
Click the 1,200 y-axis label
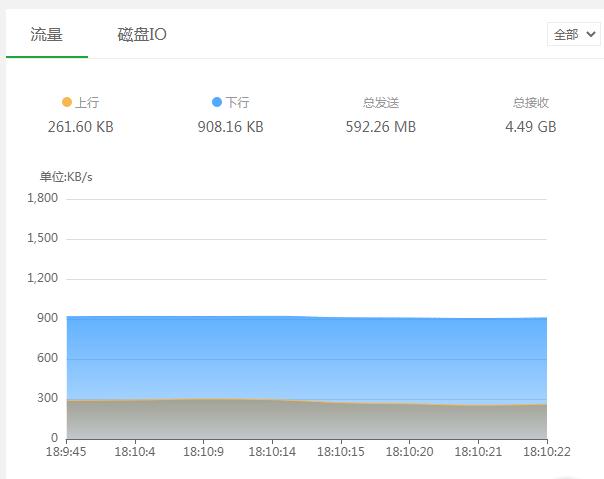point(42,278)
